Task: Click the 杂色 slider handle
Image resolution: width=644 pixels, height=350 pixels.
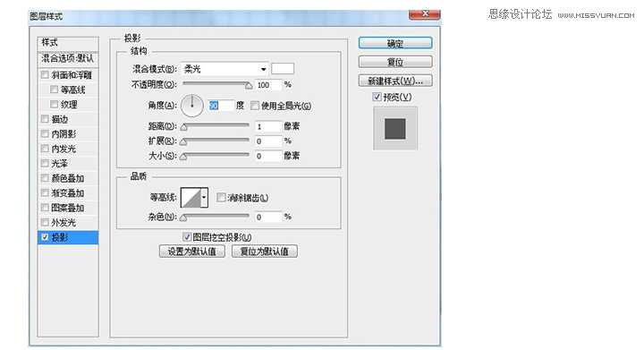Action: 184,218
